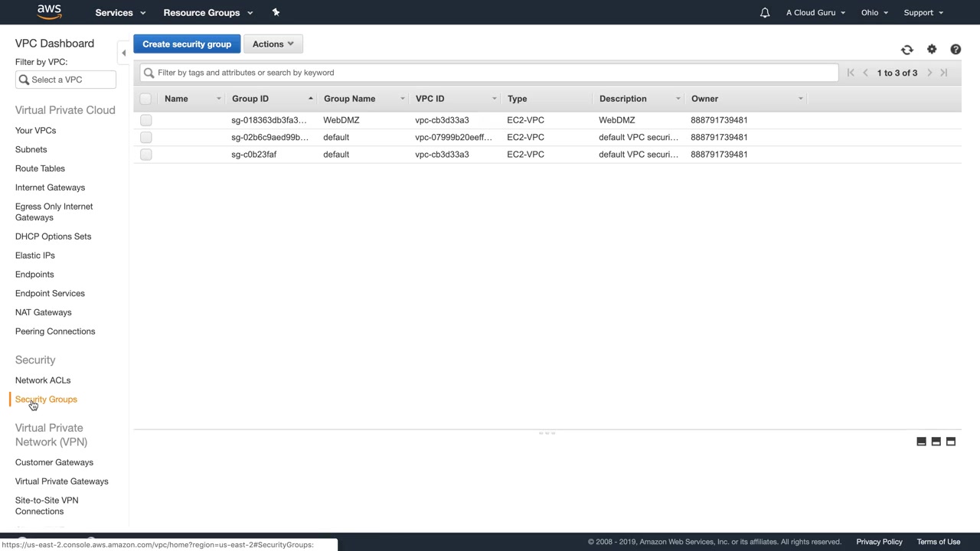Open Route Tables in sidebar
This screenshot has width=980, height=551.
(x=40, y=168)
